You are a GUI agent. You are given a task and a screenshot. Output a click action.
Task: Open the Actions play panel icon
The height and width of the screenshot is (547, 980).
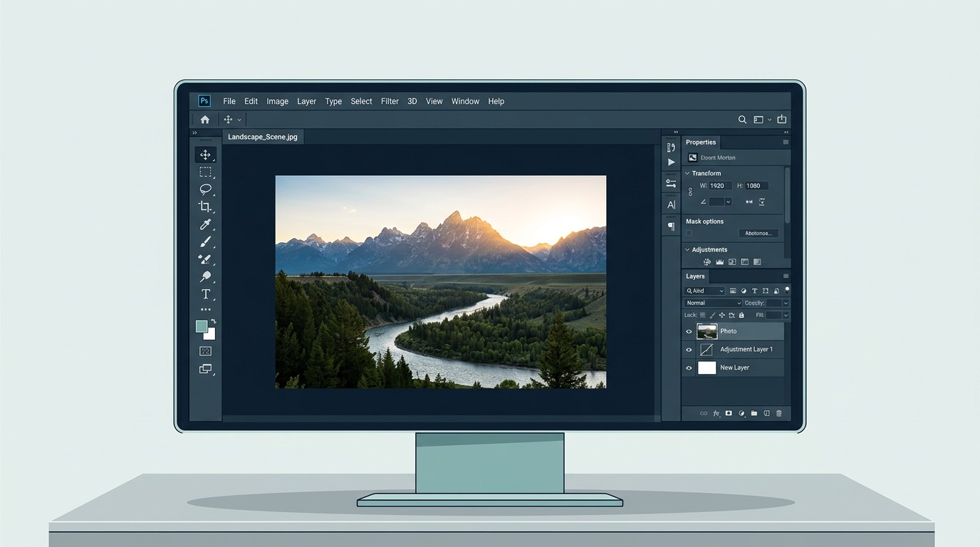(x=671, y=162)
